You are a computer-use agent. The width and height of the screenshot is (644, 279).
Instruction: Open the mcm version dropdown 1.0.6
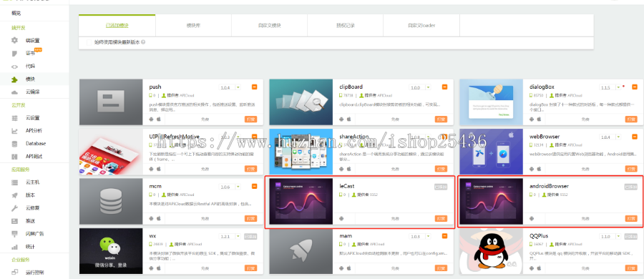pos(230,187)
